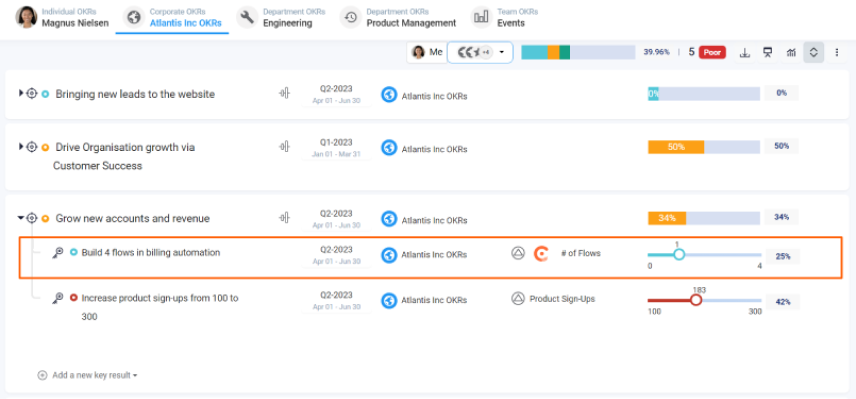The image size is (856, 399).
Task: Open Engineering Department OKRs tab
Action: 281,18
